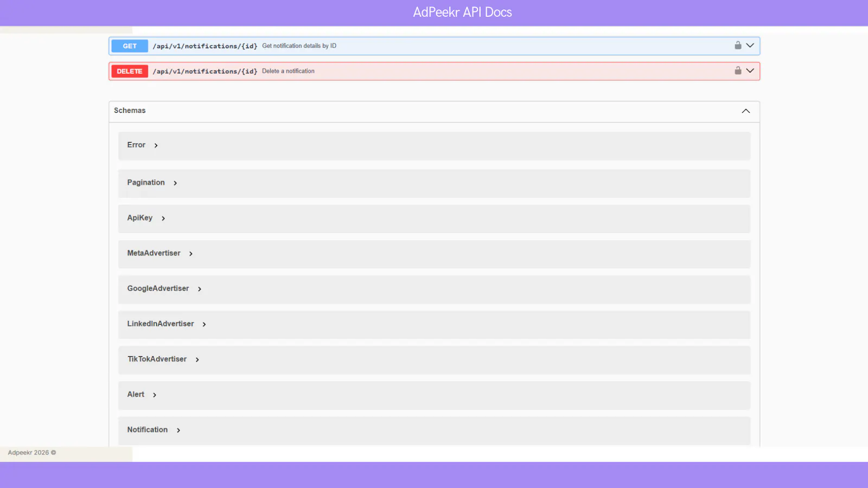868x488 pixels.
Task: Expand the Alert schema chevron
Action: point(155,395)
